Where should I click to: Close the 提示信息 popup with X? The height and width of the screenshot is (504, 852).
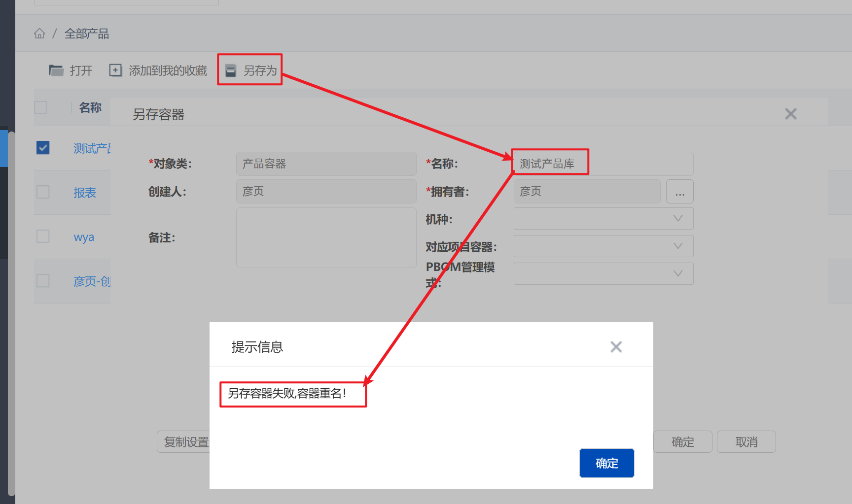[616, 347]
